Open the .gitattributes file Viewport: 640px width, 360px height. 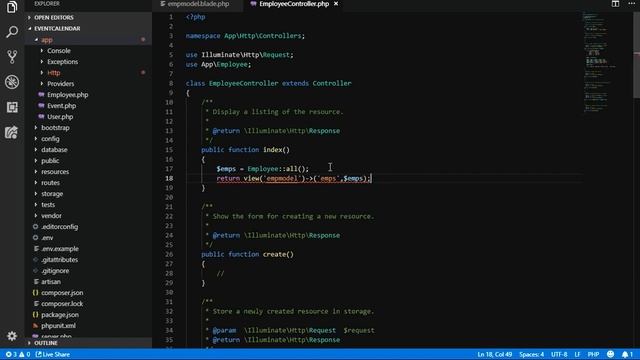click(89, 260)
